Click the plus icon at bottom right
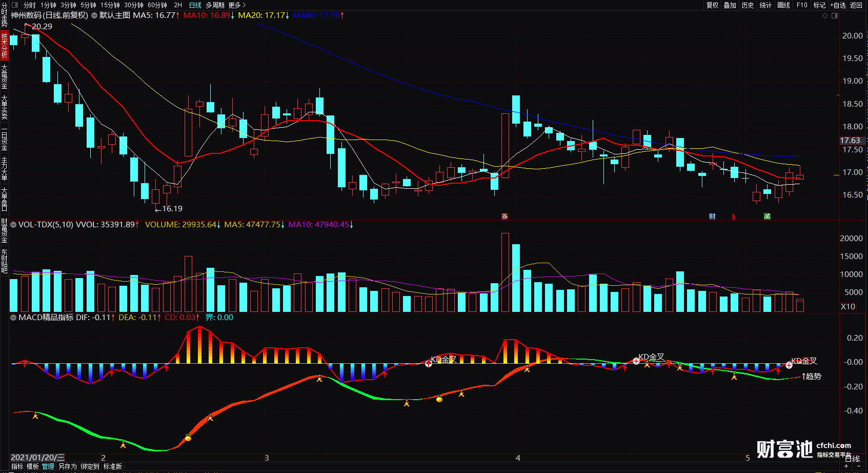 coord(846,466)
